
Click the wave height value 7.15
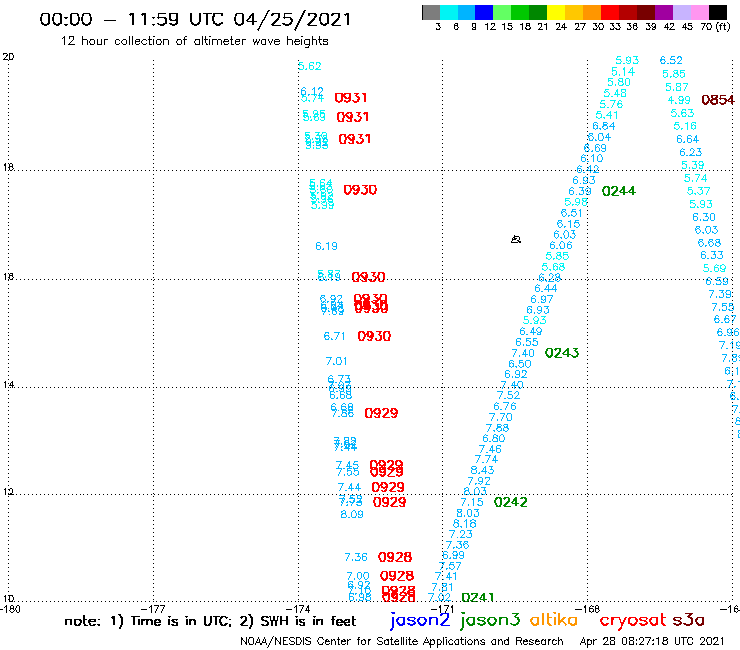pos(472,502)
